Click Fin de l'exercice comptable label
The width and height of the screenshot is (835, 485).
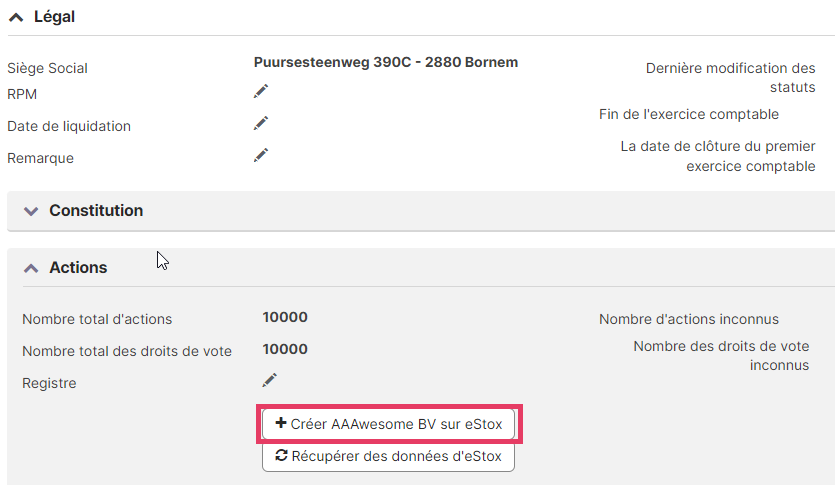pos(689,114)
